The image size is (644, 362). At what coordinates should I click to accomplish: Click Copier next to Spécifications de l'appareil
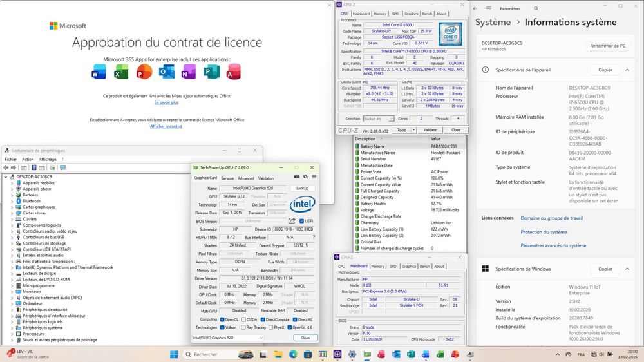[x=605, y=70]
